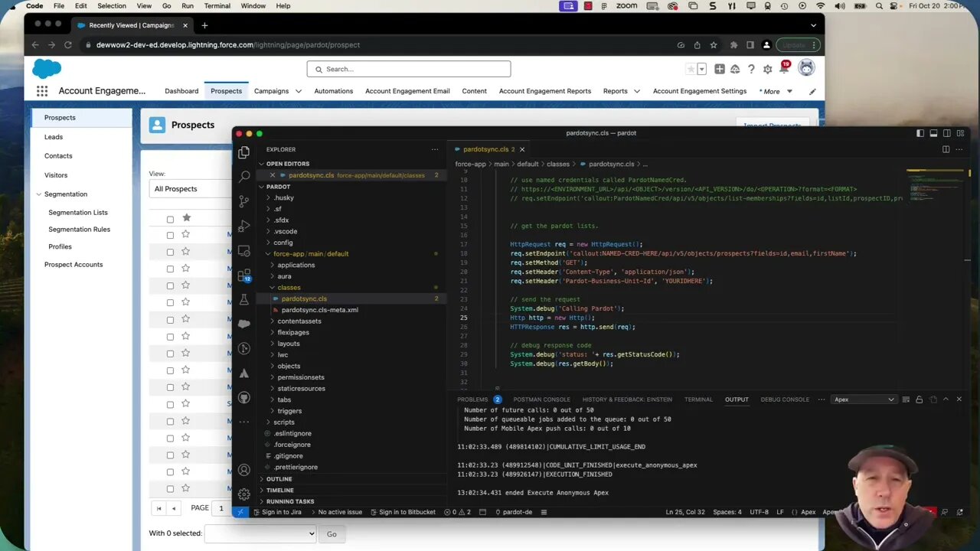Click the Go button for bulk actions
The image size is (980, 551).
point(332,534)
